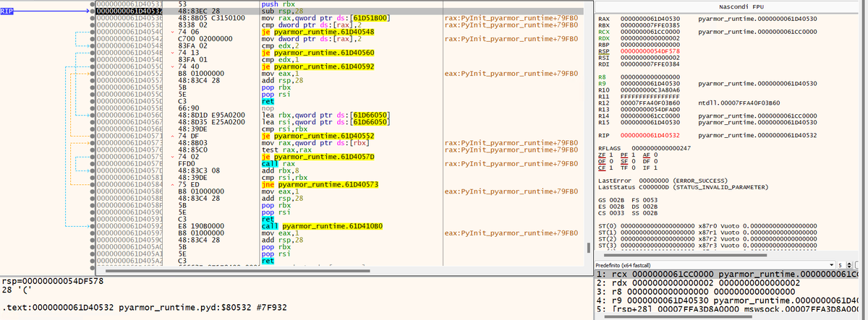
Task: Select the GS 002B segment register
Action: (x=611, y=200)
